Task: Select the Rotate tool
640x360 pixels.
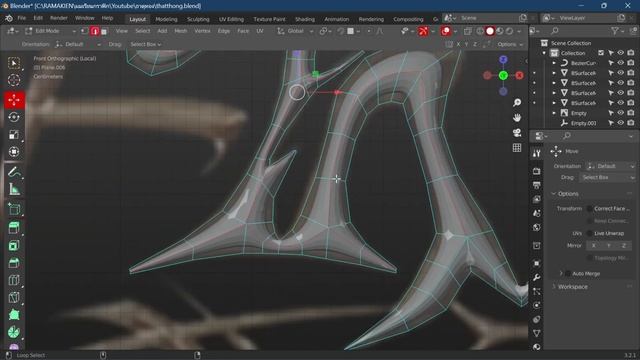Action: point(14,118)
